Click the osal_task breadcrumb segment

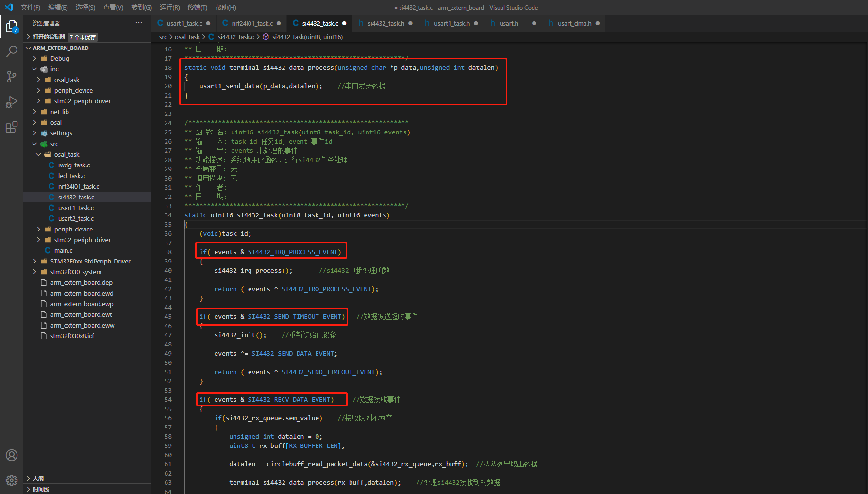pyautogui.click(x=187, y=37)
